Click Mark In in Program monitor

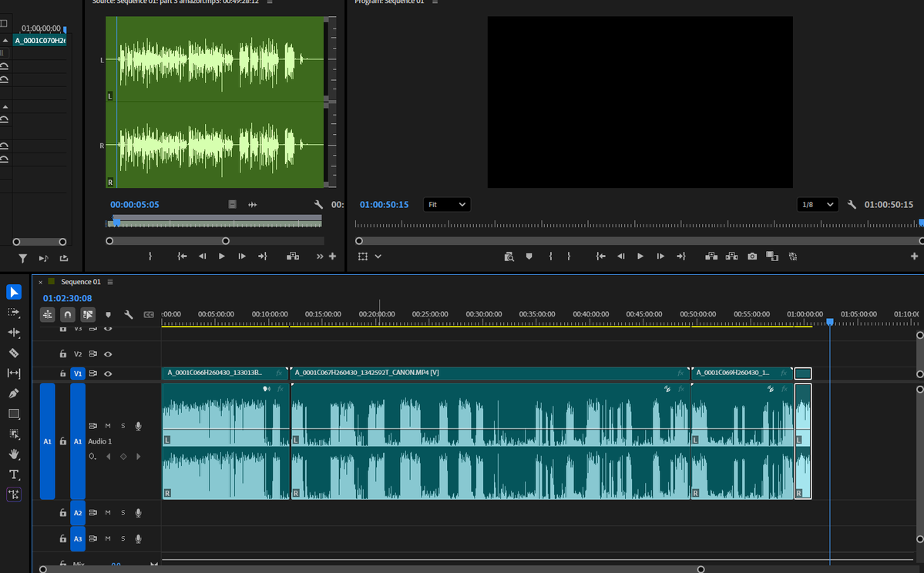(x=550, y=256)
